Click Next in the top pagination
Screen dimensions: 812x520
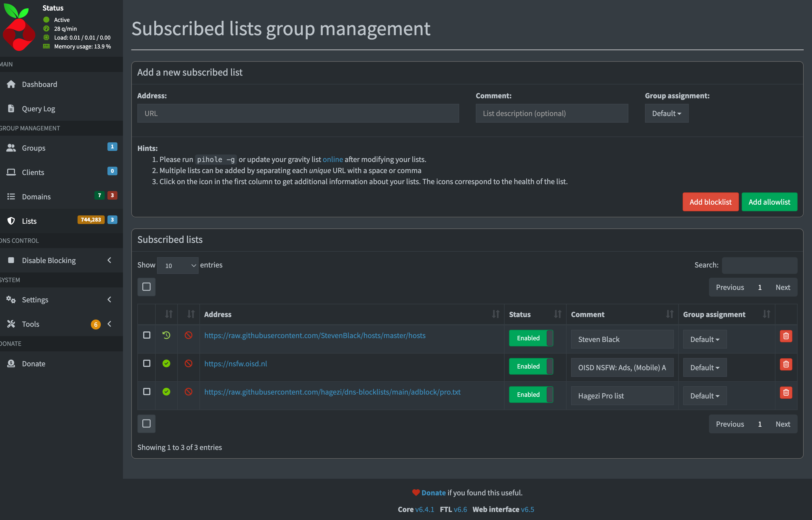pyautogui.click(x=783, y=287)
